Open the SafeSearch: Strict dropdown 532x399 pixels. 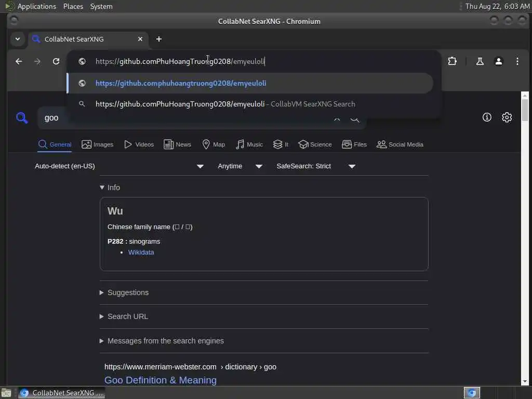coord(316,166)
